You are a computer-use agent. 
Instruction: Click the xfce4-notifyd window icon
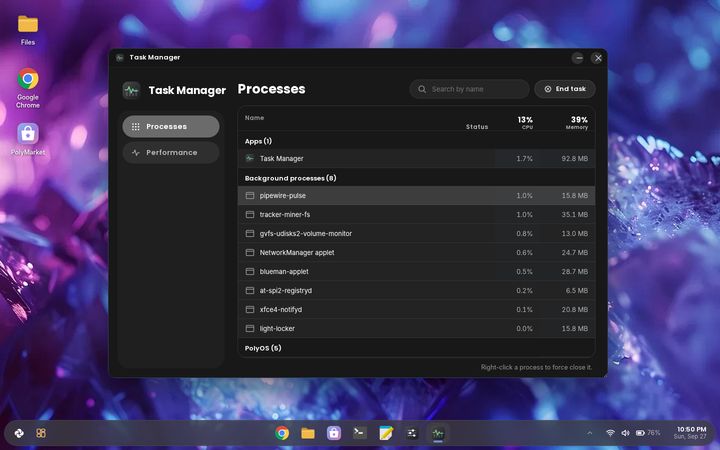click(x=250, y=309)
